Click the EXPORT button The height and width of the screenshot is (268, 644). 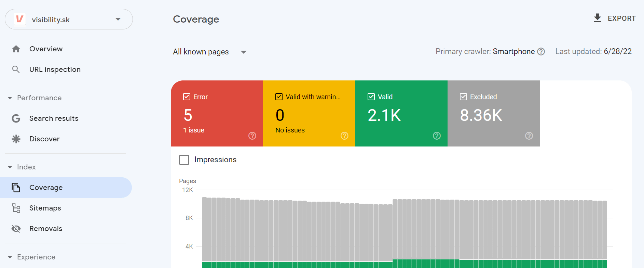[x=614, y=18]
